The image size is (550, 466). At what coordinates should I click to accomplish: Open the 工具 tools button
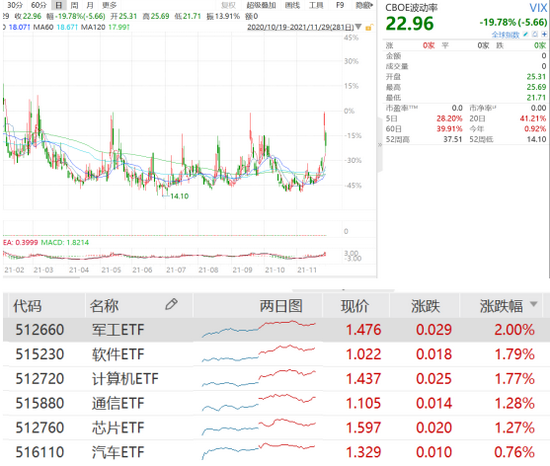(316, 5)
